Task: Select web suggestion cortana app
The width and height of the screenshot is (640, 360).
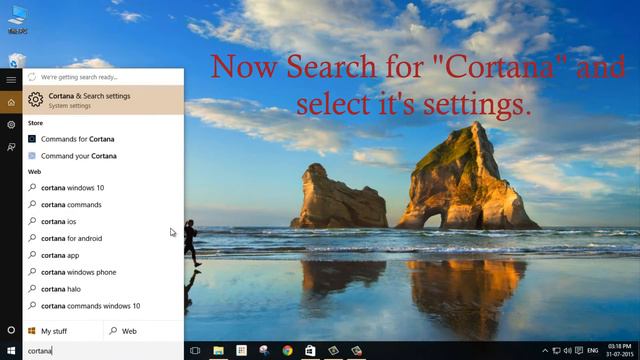Action: (x=103, y=255)
